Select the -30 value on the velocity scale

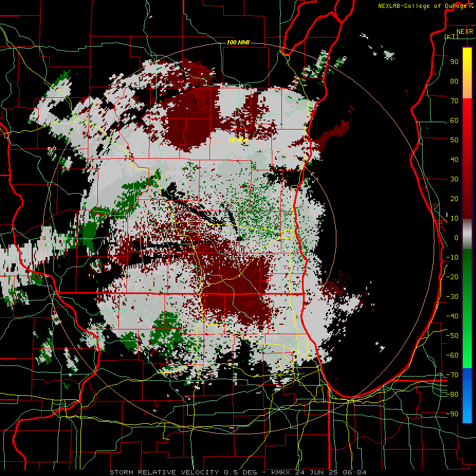452,297
